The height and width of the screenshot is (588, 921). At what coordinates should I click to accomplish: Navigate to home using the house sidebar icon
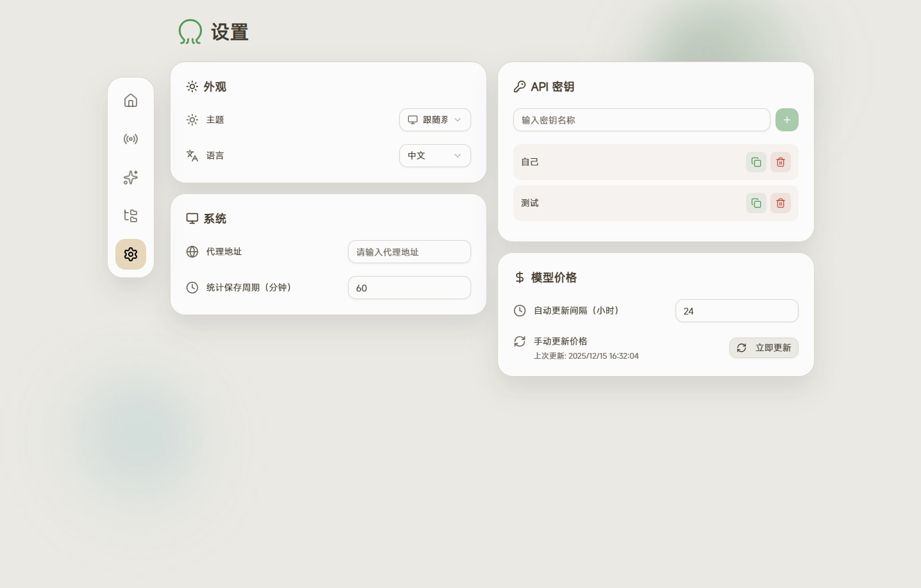(x=130, y=101)
